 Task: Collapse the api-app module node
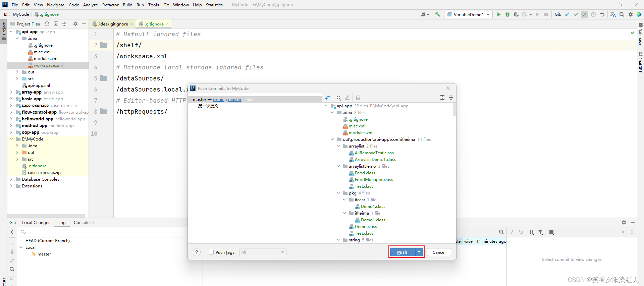[x=11, y=32]
